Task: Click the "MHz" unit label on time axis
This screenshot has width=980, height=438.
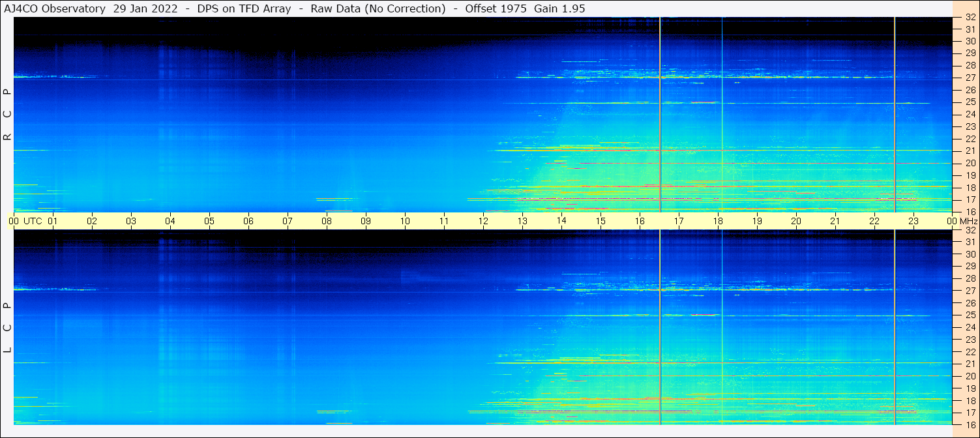Action: coord(968,221)
